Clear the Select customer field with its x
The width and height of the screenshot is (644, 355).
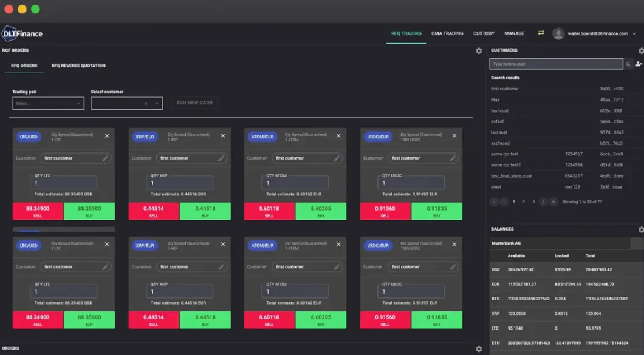(x=145, y=103)
